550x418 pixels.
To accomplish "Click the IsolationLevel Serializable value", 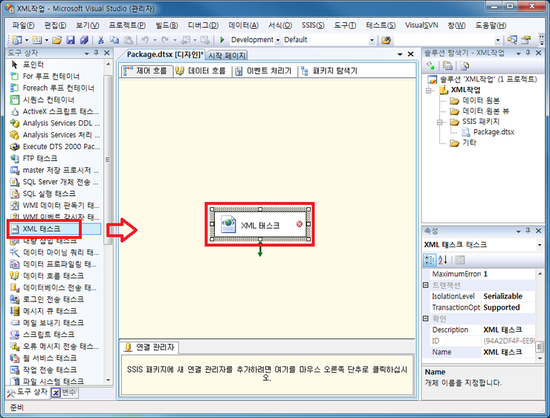I will (x=508, y=296).
